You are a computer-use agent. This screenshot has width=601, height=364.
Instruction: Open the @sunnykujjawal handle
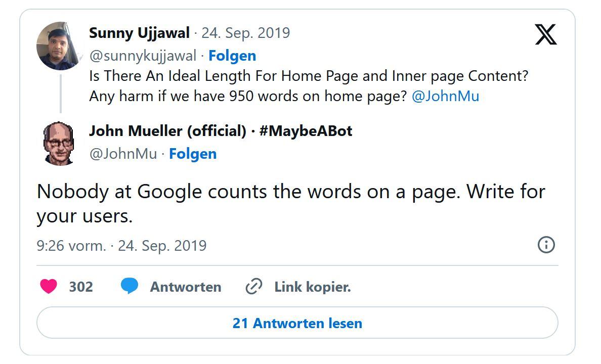[x=143, y=56]
